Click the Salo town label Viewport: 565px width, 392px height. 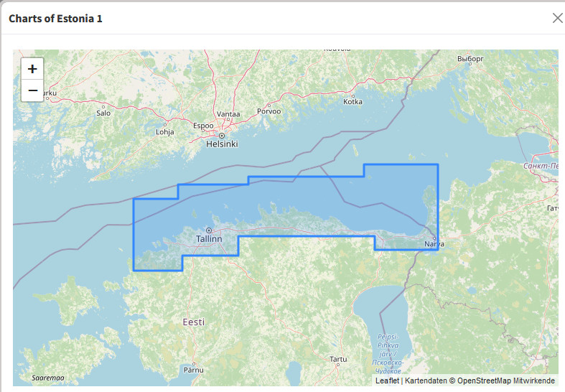tap(103, 113)
